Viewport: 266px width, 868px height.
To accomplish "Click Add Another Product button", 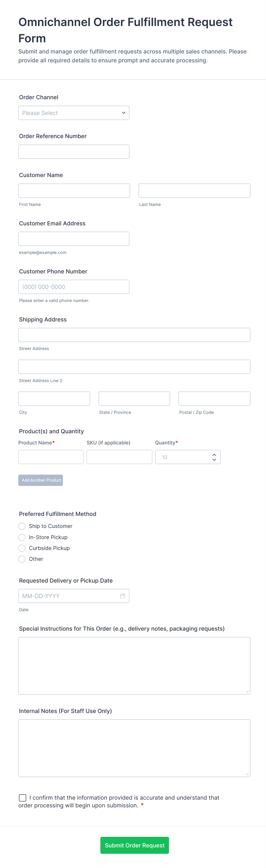I will (x=40, y=480).
